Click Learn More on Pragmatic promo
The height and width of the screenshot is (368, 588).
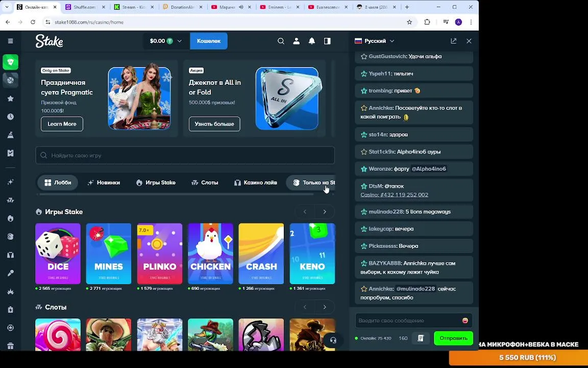(x=62, y=124)
